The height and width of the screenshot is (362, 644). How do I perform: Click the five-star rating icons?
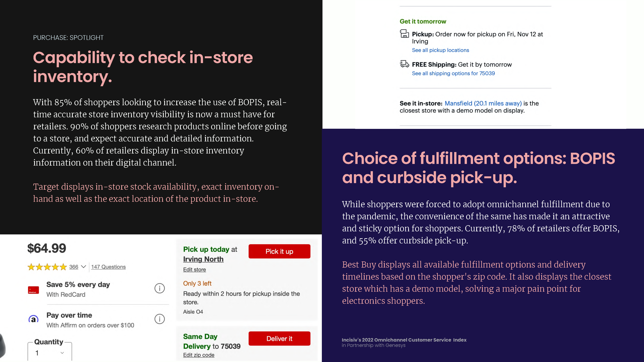pos(47,267)
